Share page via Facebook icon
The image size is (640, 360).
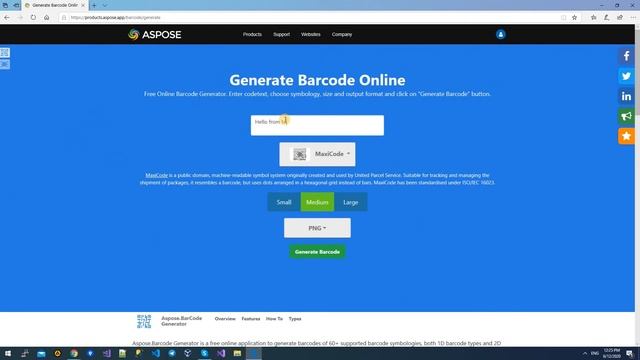pyautogui.click(x=626, y=56)
